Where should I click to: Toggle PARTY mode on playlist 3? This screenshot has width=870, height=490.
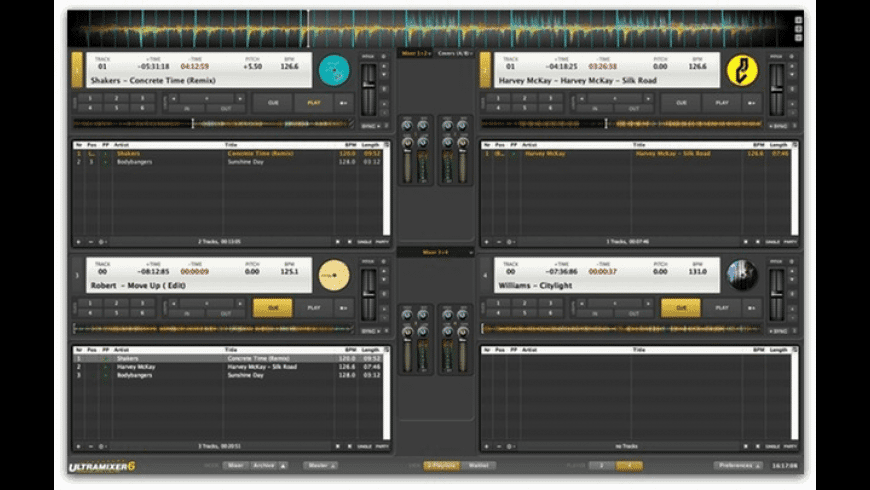click(378, 445)
